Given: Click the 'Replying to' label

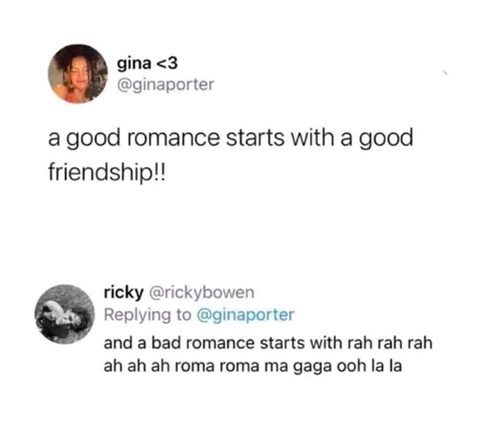Looking at the screenshot, I should [147, 315].
